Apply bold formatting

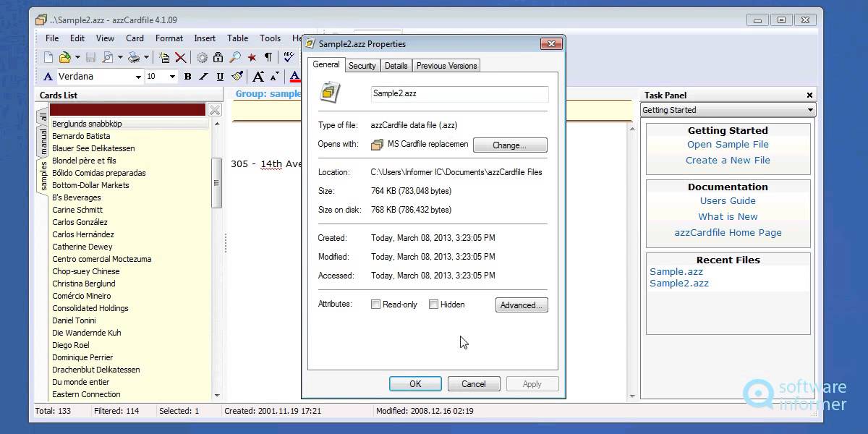187,77
